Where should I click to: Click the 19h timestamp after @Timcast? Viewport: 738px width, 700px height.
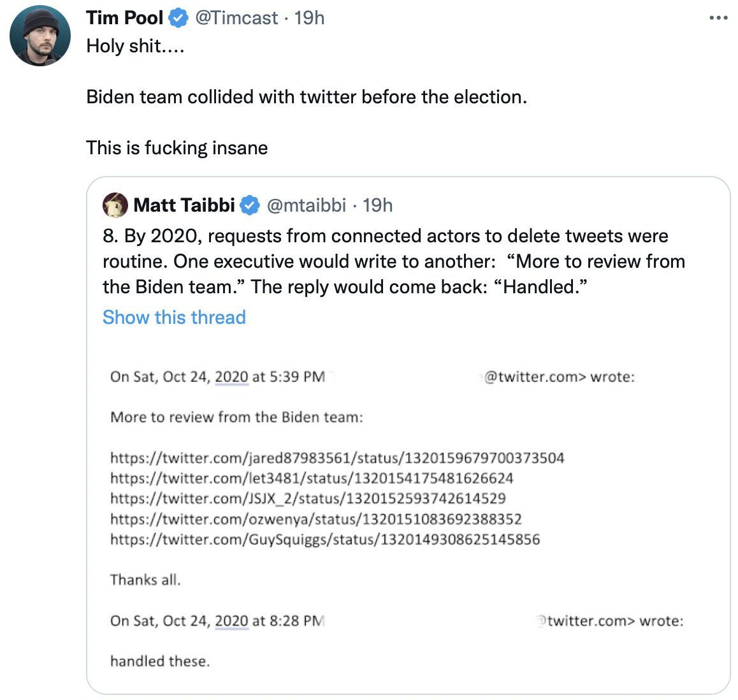(310, 18)
